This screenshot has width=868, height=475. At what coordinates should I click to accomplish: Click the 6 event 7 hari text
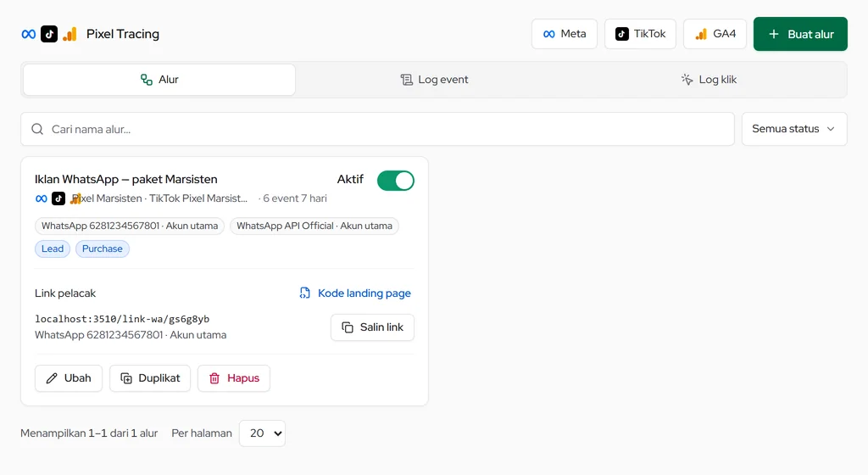(295, 198)
